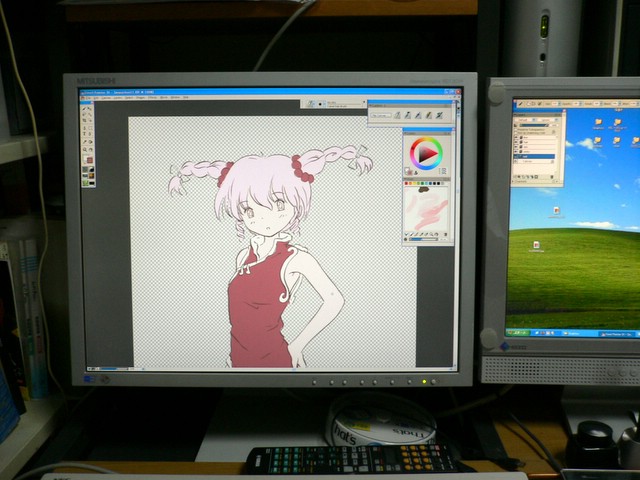Screen dimensions: 640x480
Task: Open the paper selector in toolbox
Action: 85,169
